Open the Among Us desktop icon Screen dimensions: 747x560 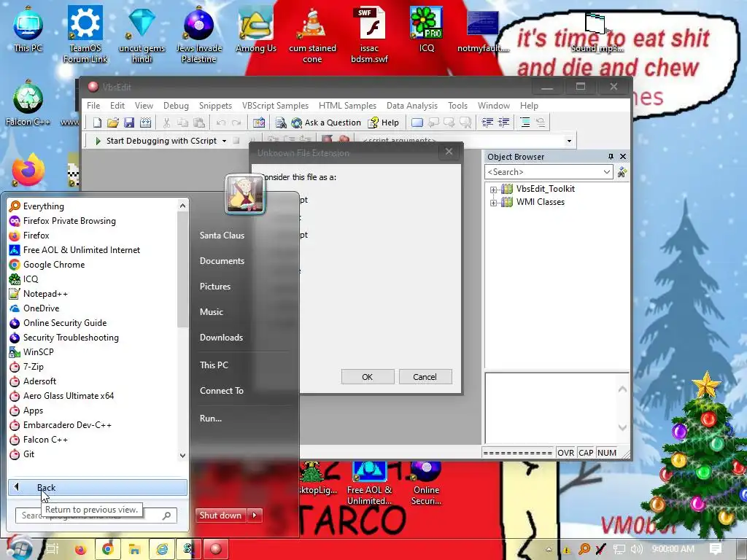[256, 29]
